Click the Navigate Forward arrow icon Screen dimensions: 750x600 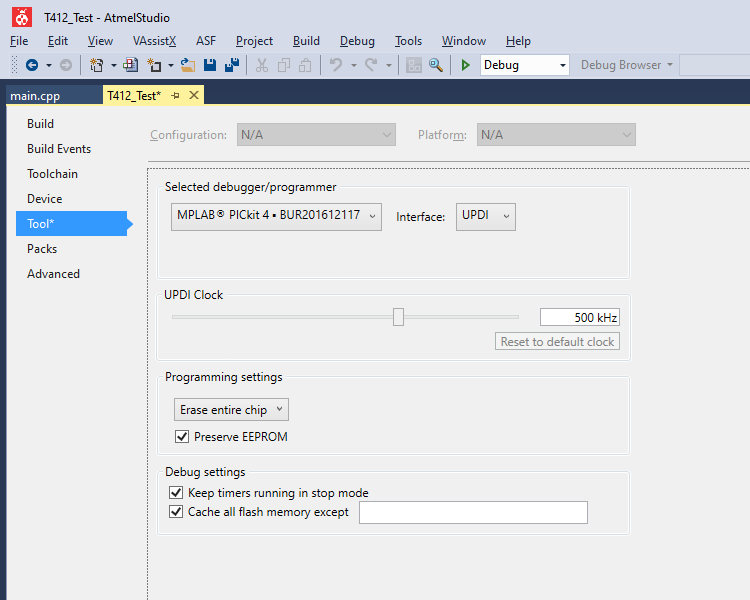point(66,65)
